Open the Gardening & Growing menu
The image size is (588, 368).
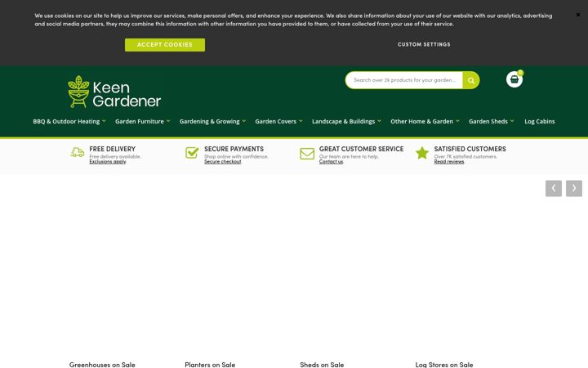coord(209,121)
